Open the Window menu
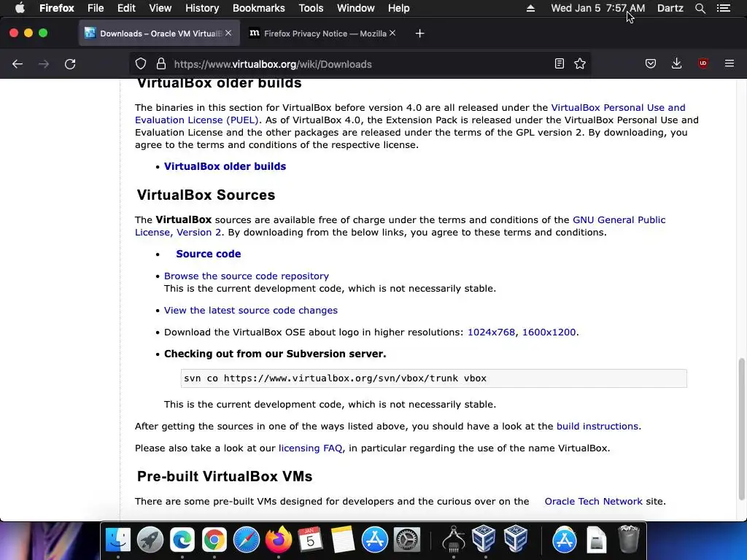 (356, 8)
